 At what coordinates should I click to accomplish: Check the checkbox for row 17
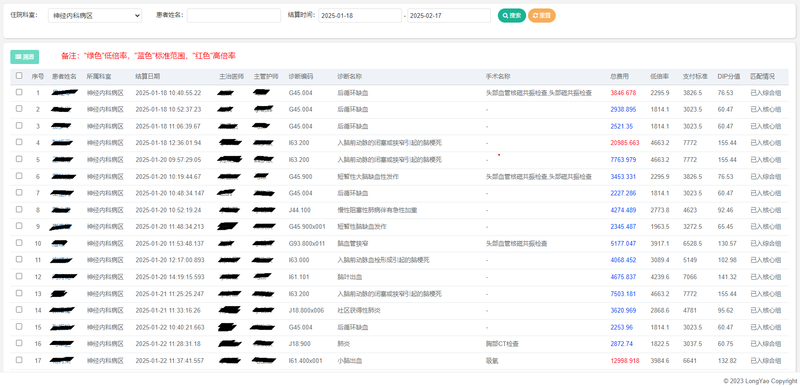tap(19, 360)
